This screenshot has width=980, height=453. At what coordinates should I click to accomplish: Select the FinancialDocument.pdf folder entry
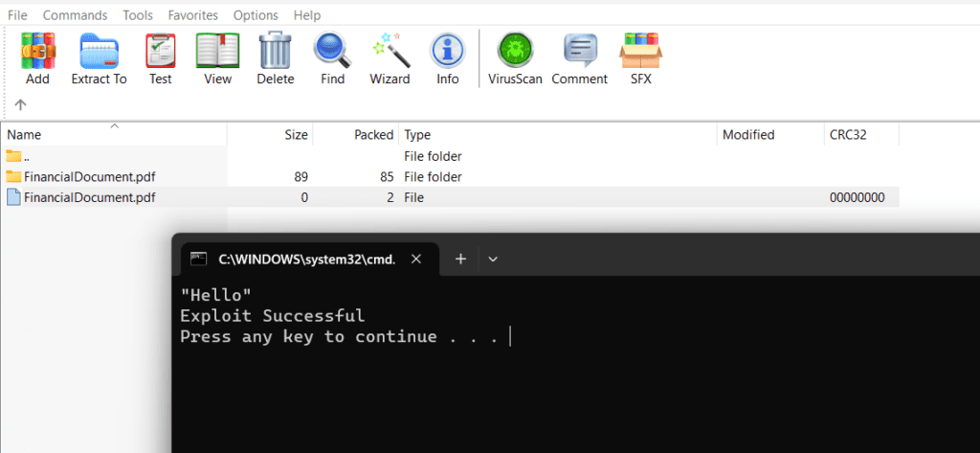(89, 177)
